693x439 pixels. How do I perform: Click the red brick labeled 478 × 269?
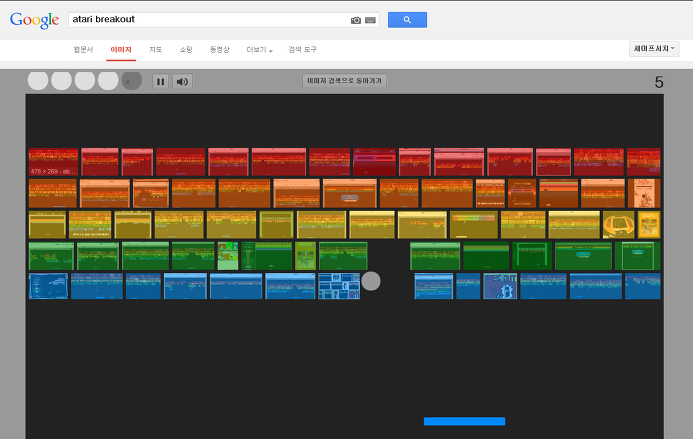53,162
